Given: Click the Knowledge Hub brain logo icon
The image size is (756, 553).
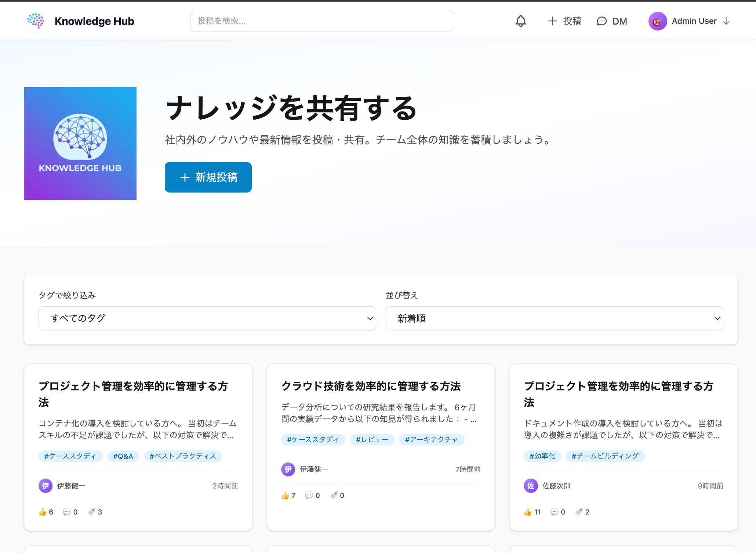Looking at the screenshot, I should point(36,21).
